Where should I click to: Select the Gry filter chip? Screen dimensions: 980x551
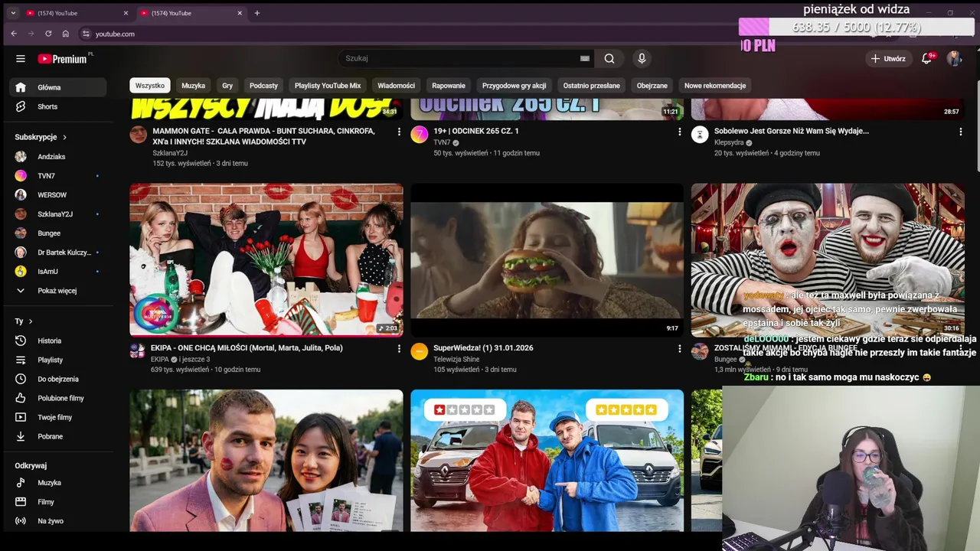pyautogui.click(x=227, y=86)
